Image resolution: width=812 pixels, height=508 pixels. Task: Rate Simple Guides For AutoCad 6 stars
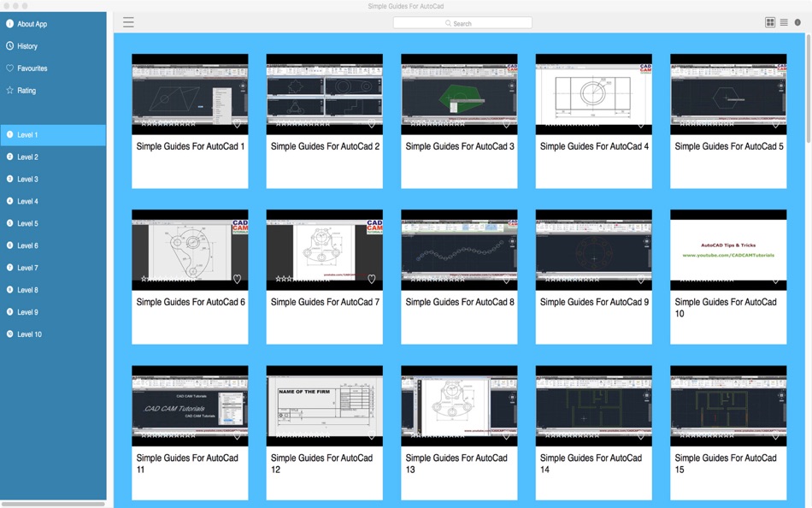click(168, 279)
